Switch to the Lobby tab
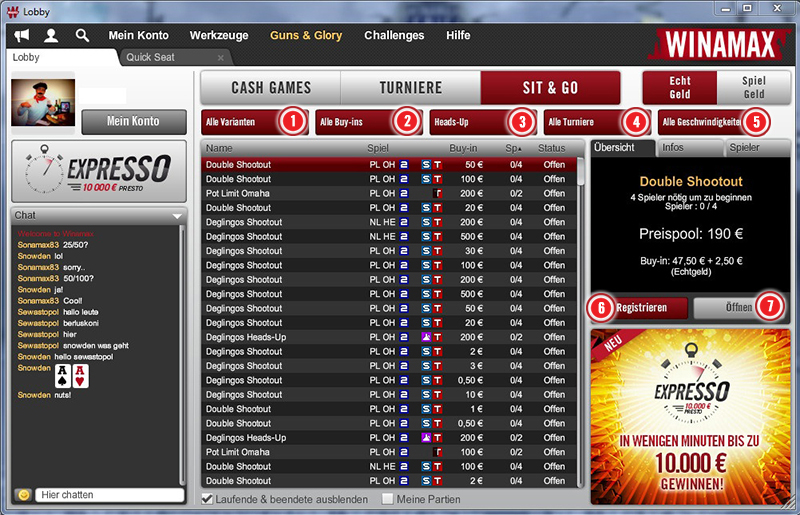 coord(61,57)
